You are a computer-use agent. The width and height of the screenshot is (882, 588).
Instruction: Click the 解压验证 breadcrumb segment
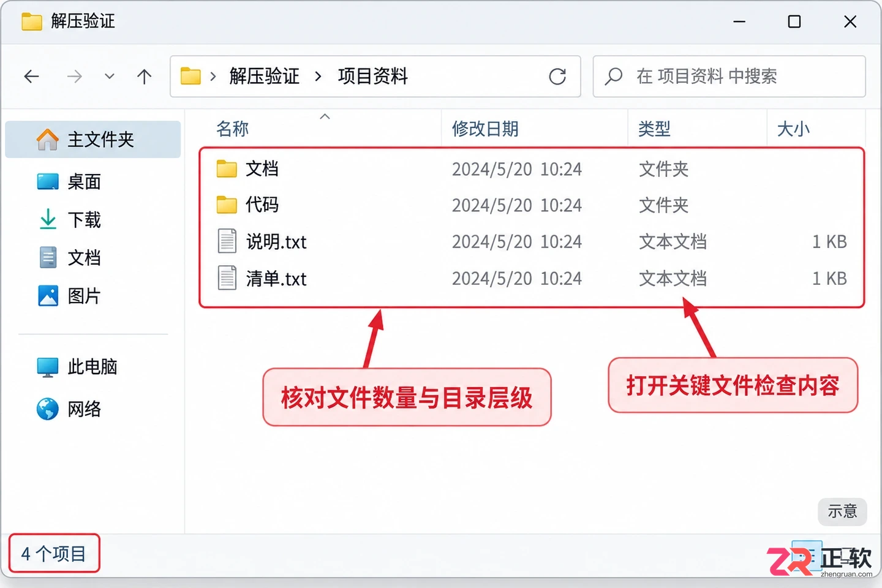click(x=265, y=77)
